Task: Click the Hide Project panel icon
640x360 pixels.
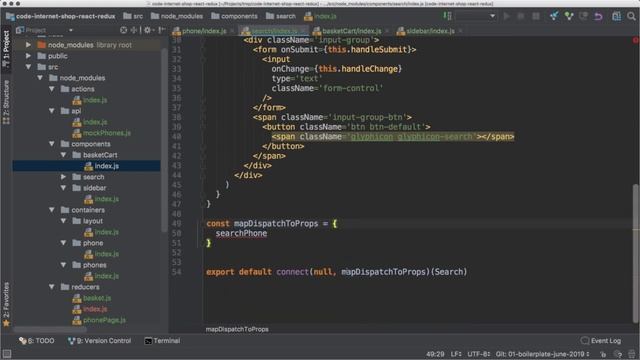Action: click(162, 30)
